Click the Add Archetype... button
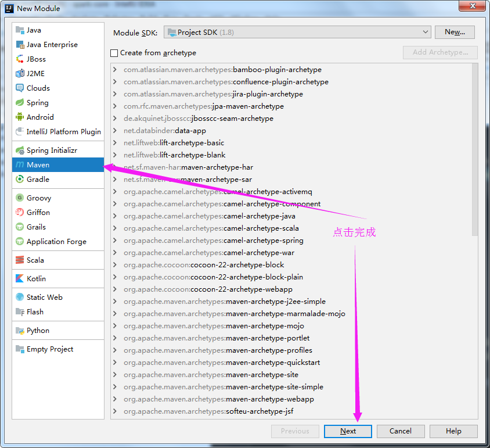Image resolution: width=490 pixels, height=448 pixels. click(440, 52)
